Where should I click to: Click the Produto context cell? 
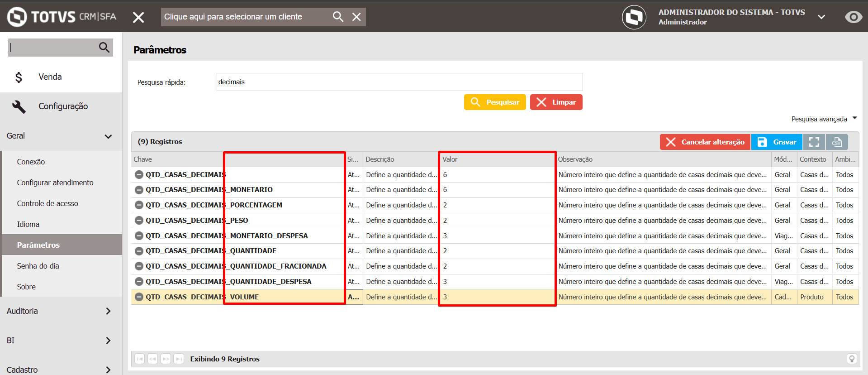(815, 297)
